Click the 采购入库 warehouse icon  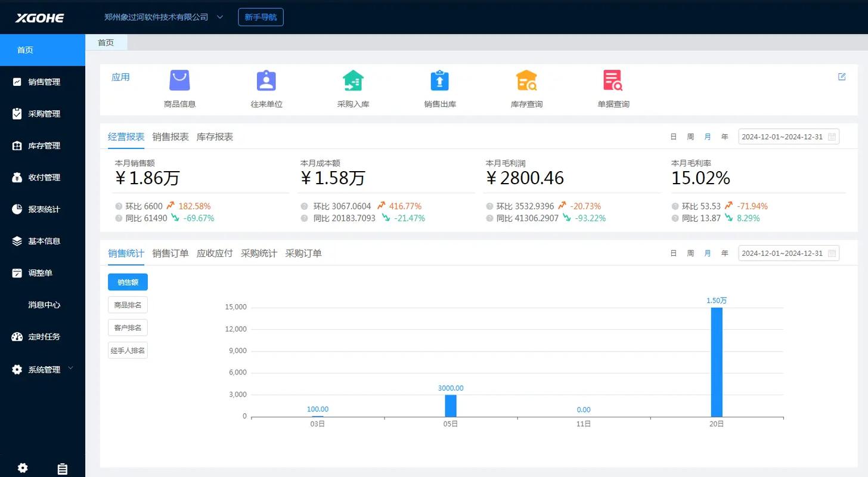point(353,80)
